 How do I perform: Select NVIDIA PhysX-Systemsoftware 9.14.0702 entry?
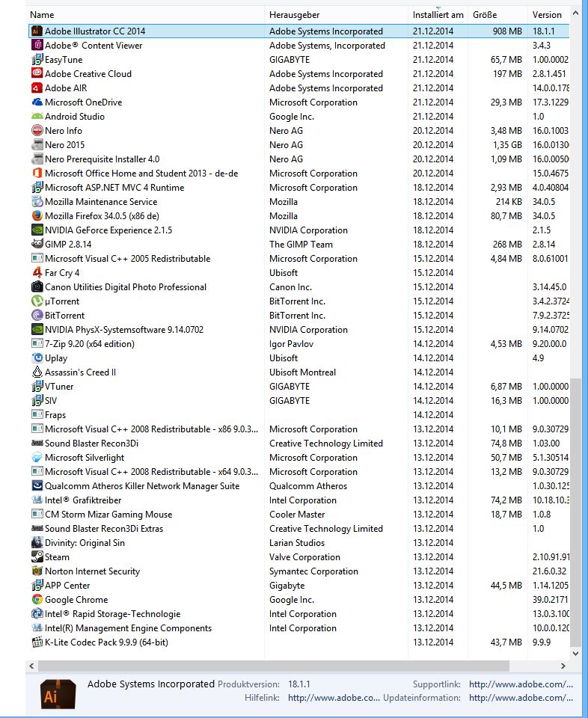298,329
